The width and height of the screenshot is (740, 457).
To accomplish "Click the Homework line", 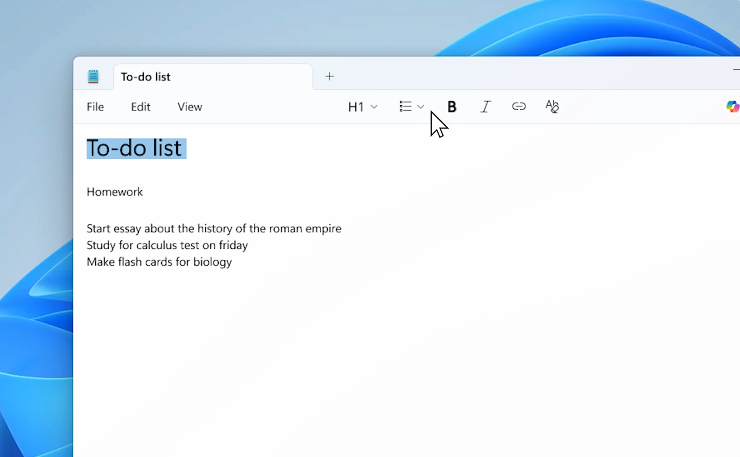I will (x=115, y=192).
